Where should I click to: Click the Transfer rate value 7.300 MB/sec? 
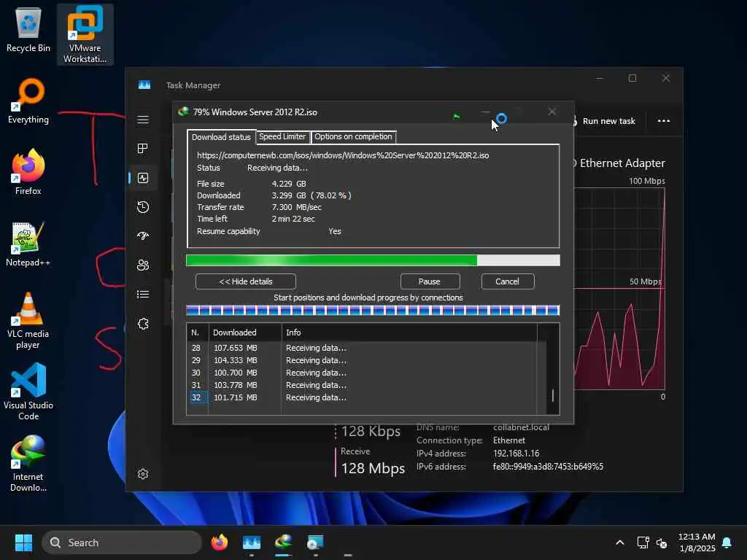(x=296, y=207)
